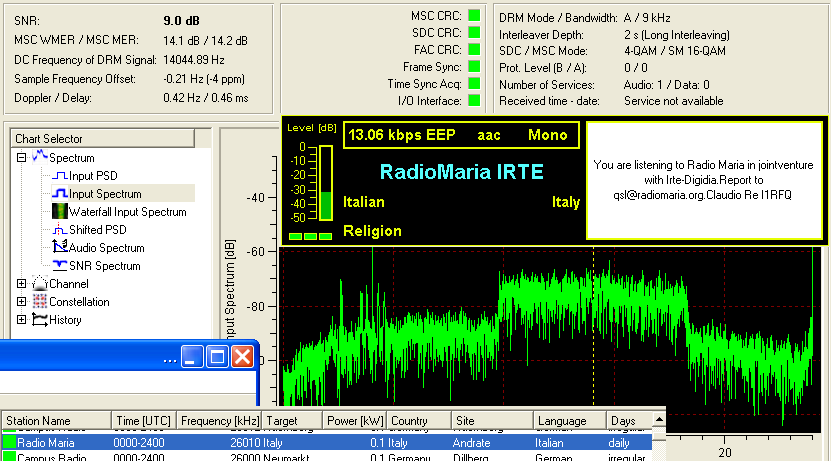Click the 13.06 kbps EEP info box
The width and height of the screenshot is (831, 461).
pyautogui.click(x=461, y=135)
